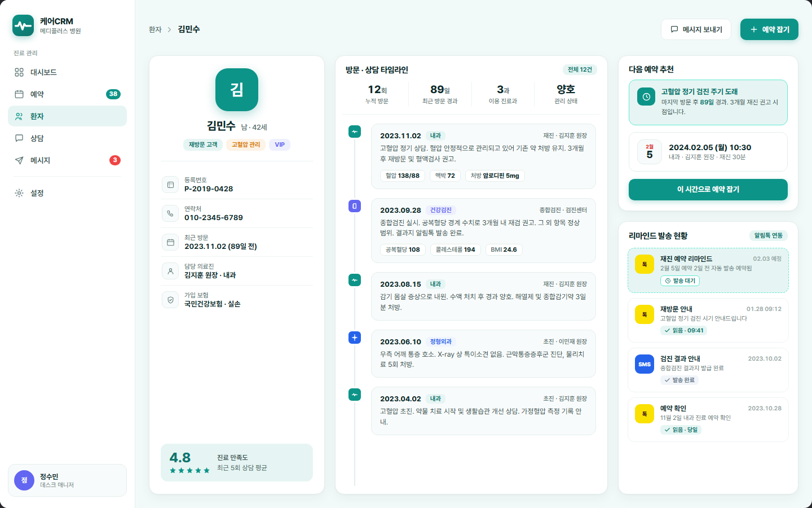This screenshot has height=508, width=812.
Task: Click the 케어CRM heartbeat logo icon
Action: (x=23, y=25)
